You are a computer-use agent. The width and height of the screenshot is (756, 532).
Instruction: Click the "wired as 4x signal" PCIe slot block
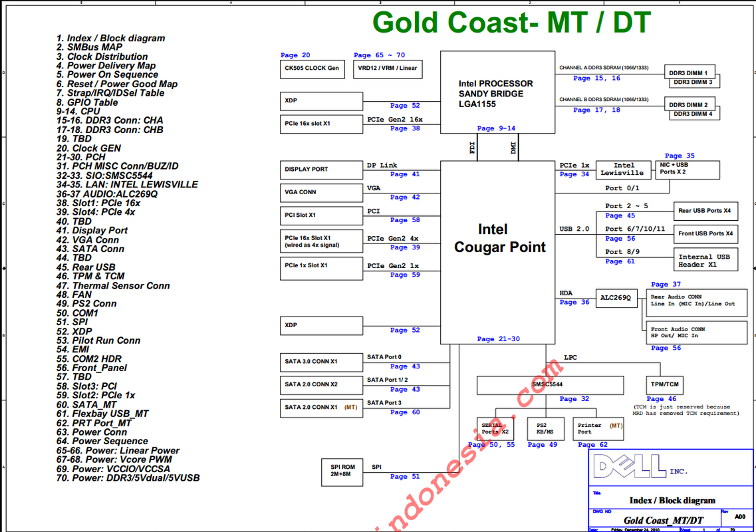pyautogui.click(x=321, y=241)
